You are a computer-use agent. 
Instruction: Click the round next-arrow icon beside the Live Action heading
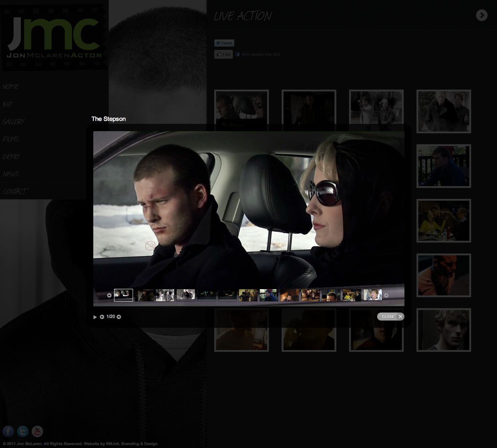[482, 15]
